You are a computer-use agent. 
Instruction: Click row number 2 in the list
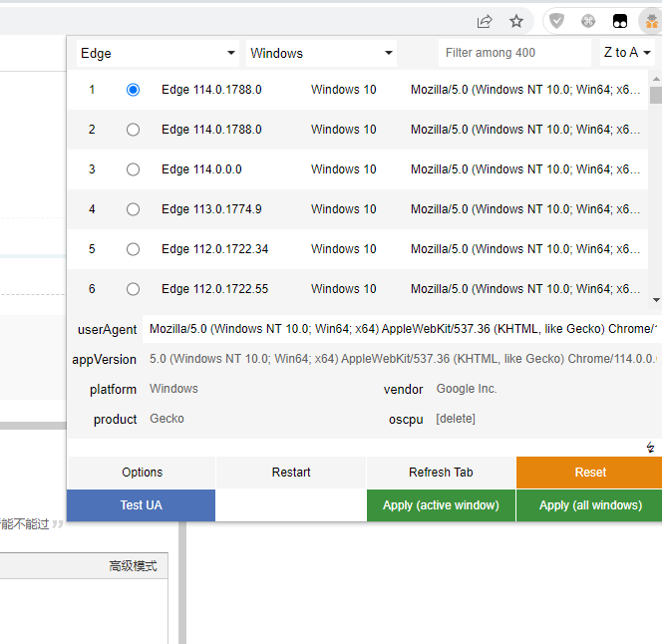click(92, 130)
